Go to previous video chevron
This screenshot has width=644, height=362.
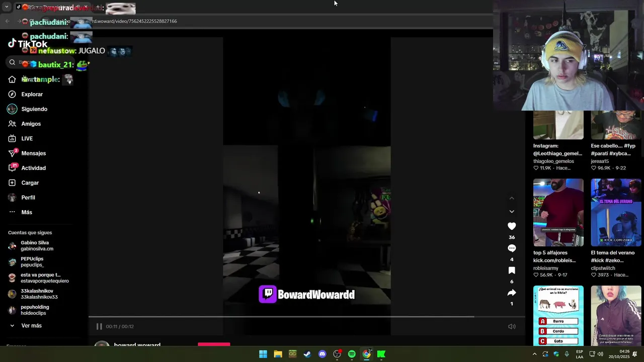[512, 199]
